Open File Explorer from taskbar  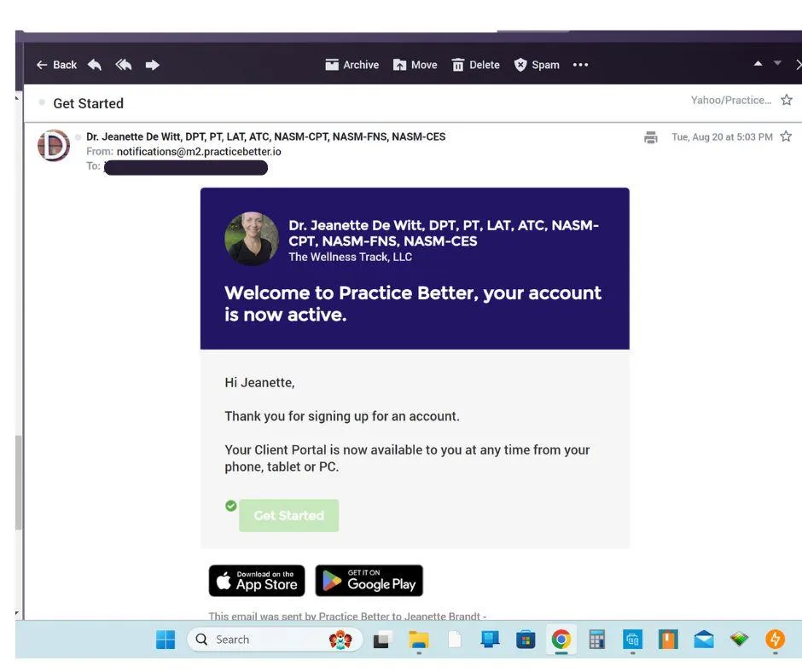418,640
